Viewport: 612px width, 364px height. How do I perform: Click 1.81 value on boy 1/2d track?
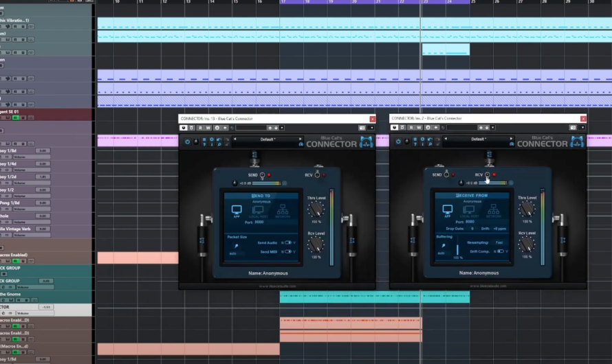coord(43,177)
